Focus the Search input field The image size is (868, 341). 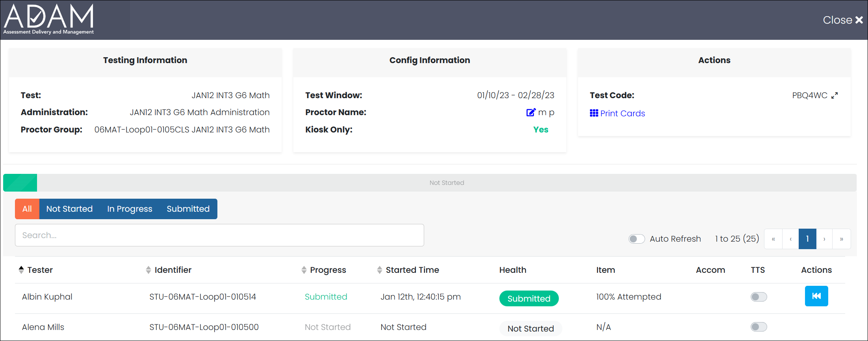219,235
